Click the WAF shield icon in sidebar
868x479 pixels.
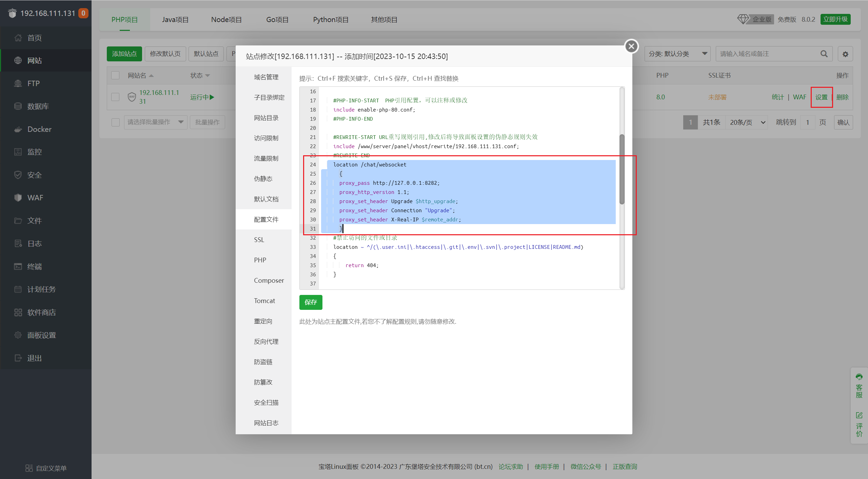(x=18, y=198)
